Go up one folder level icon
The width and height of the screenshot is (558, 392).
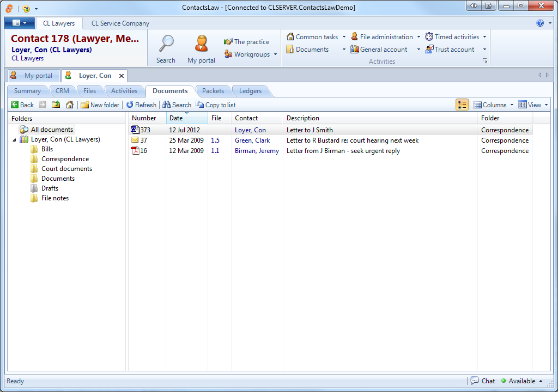56,105
